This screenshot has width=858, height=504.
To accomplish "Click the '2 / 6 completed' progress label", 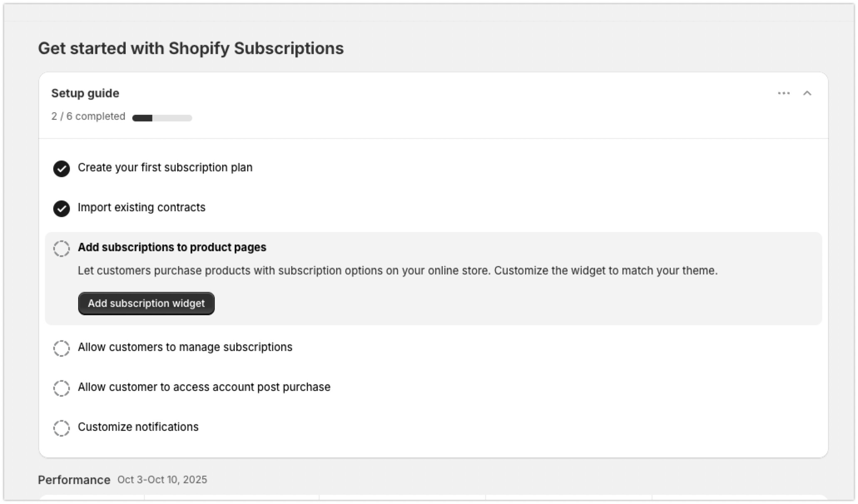I will (88, 116).
